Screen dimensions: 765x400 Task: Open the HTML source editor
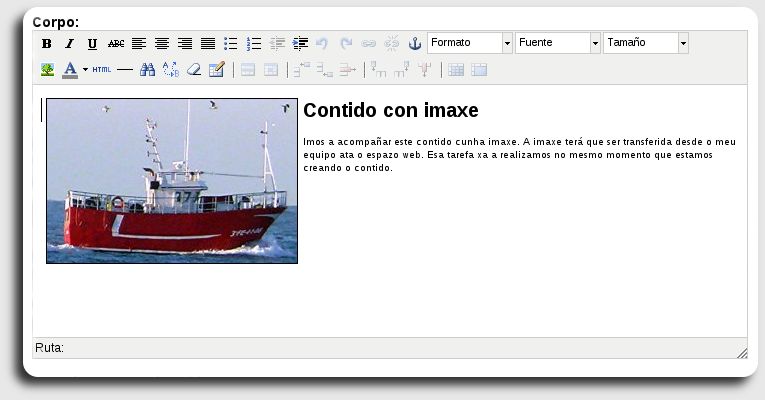pos(101,70)
